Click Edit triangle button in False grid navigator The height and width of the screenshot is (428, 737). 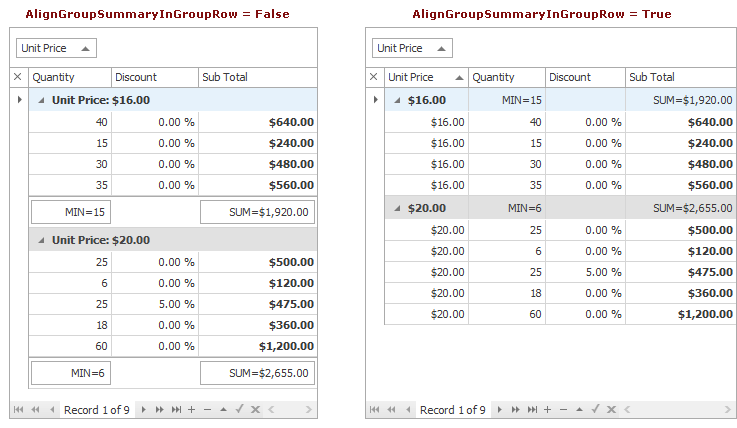pyautogui.click(x=223, y=410)
